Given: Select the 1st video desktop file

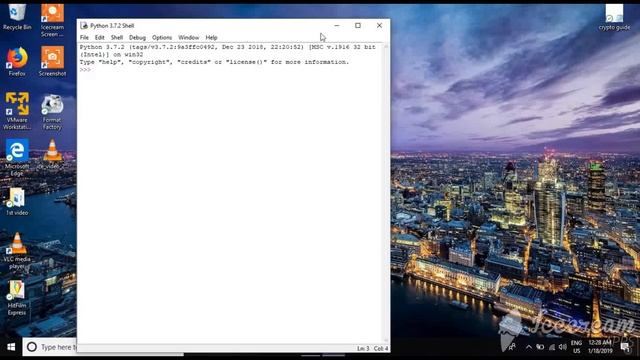Looking at the screenshot, I should tap(17, 201).
